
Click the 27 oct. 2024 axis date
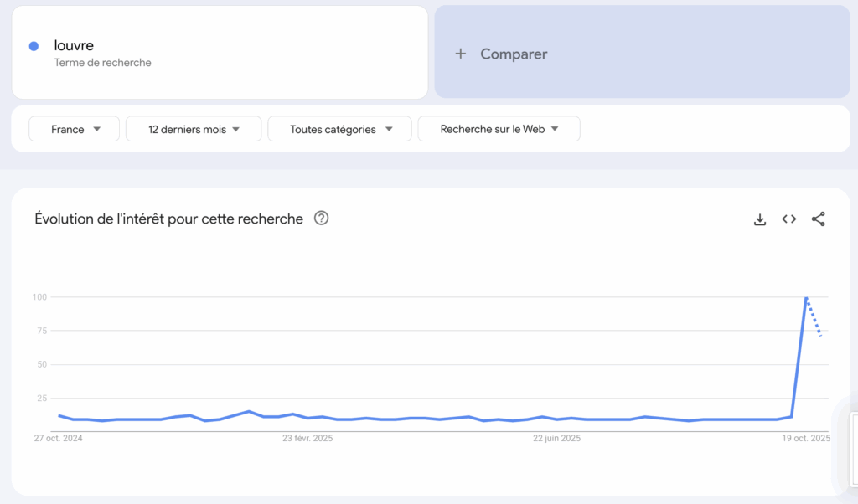pos(58,438)
